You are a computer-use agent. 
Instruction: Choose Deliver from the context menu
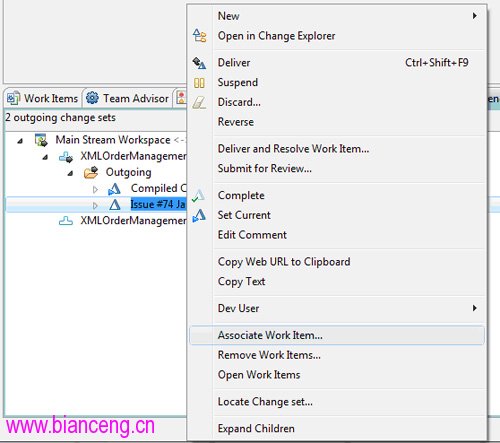(x=337, y=63)
